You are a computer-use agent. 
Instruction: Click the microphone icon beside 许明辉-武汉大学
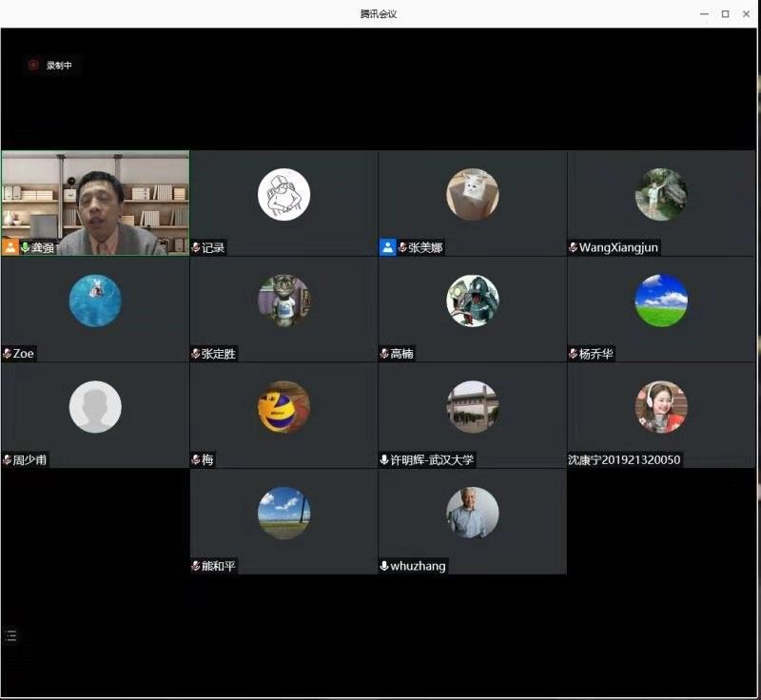tap(384, 460)
